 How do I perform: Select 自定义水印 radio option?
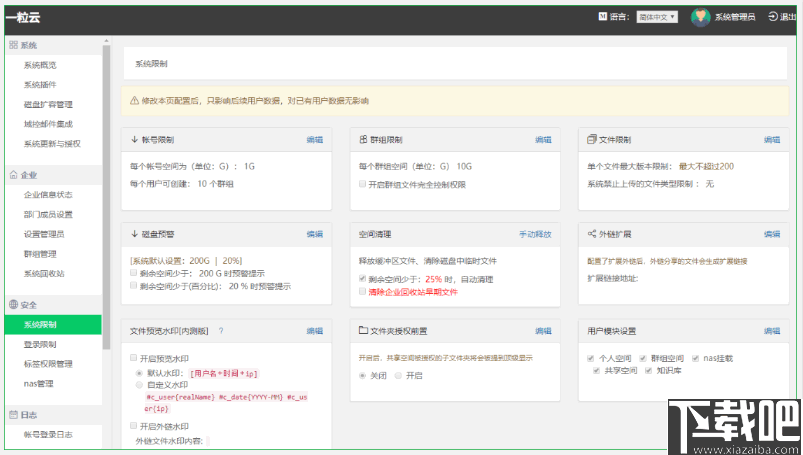click(139, 385)
